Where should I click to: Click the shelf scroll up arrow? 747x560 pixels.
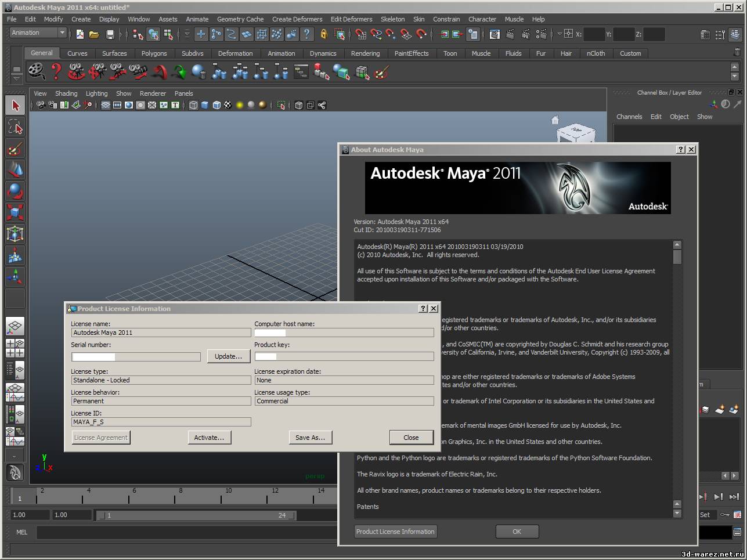(734, 68)
